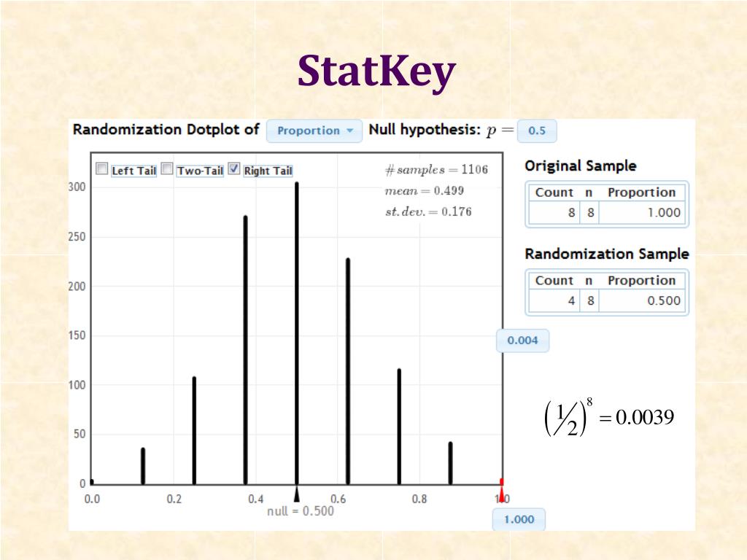
Task: Click the black null marker at 0.500
Action: pos(296,494)
